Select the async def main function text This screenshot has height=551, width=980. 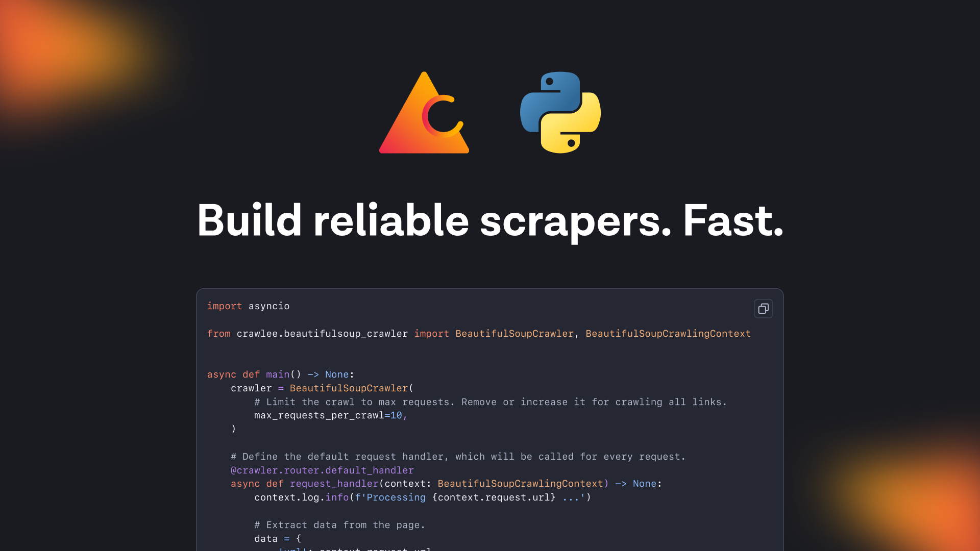click(x=281, y=375)
